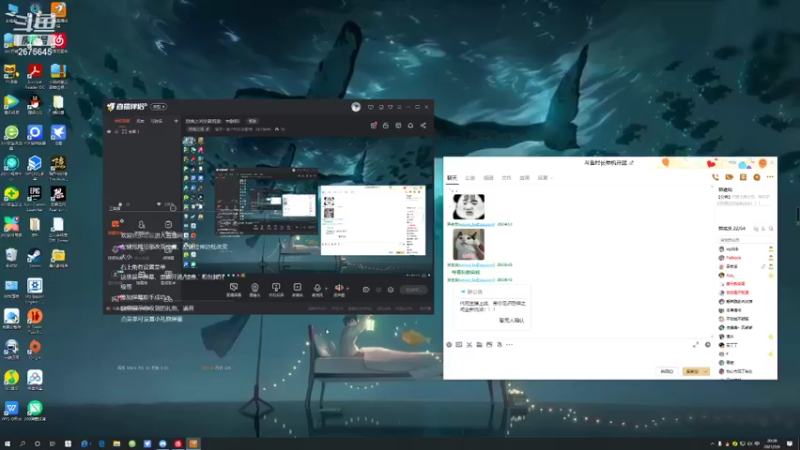Open send options arrow beside QQ send button
800x450 pixels.
(x=706, y=371)
